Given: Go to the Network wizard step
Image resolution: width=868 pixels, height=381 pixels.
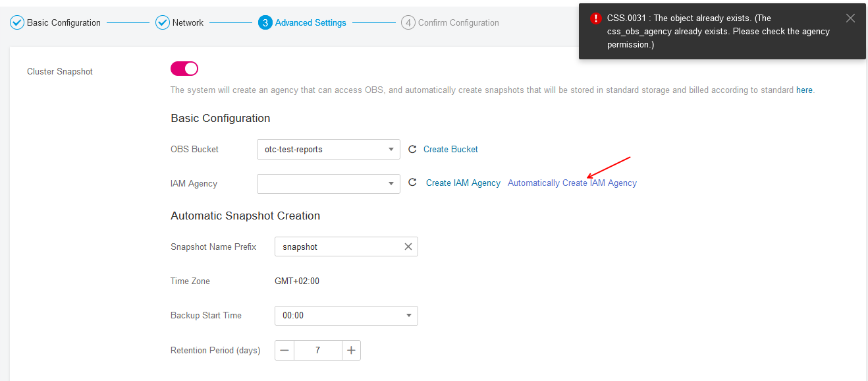Looking at the screenshot, I should (186, 22).
